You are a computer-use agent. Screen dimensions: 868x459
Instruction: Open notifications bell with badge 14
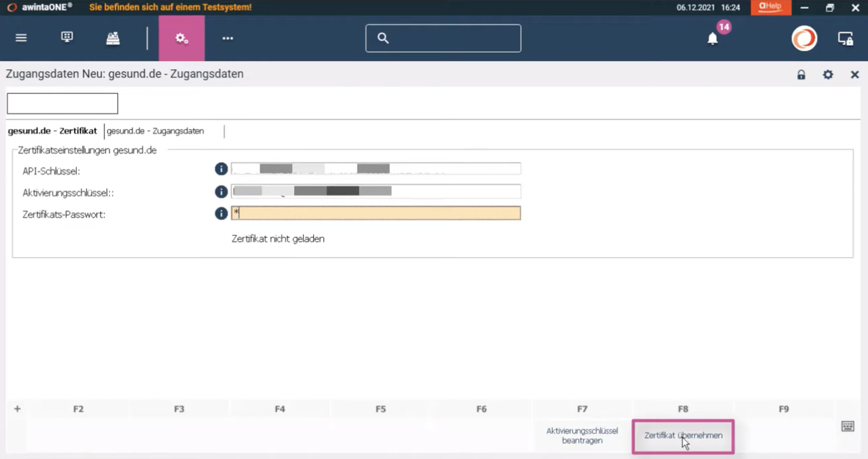[x=713, y=38]
